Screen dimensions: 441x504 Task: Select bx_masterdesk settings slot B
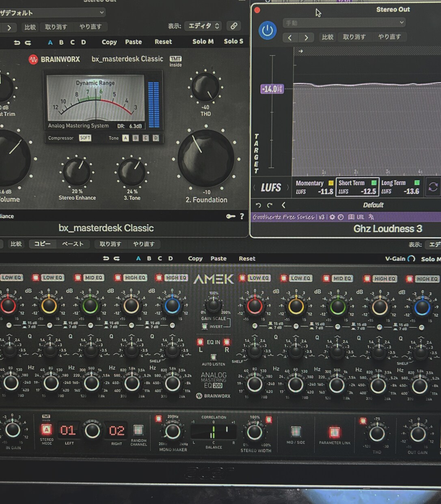point(61,42)
